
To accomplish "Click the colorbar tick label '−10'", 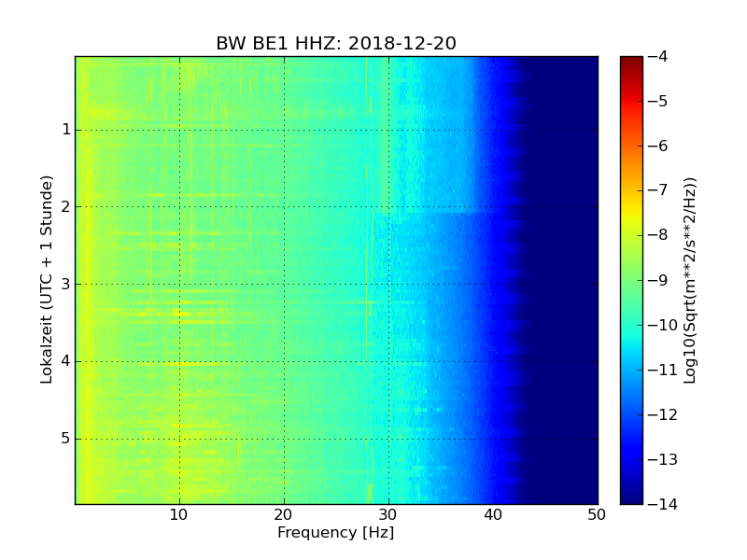I will click(x=663, y=325).
